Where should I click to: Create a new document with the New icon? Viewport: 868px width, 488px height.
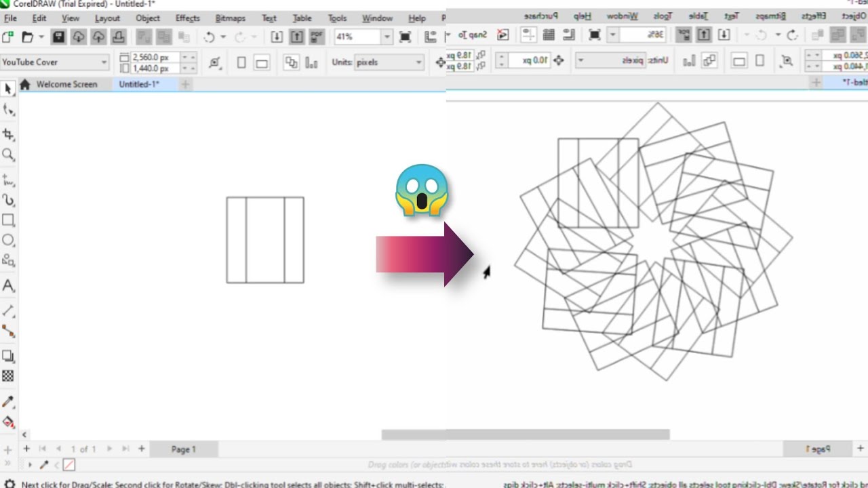pos(8,37)
